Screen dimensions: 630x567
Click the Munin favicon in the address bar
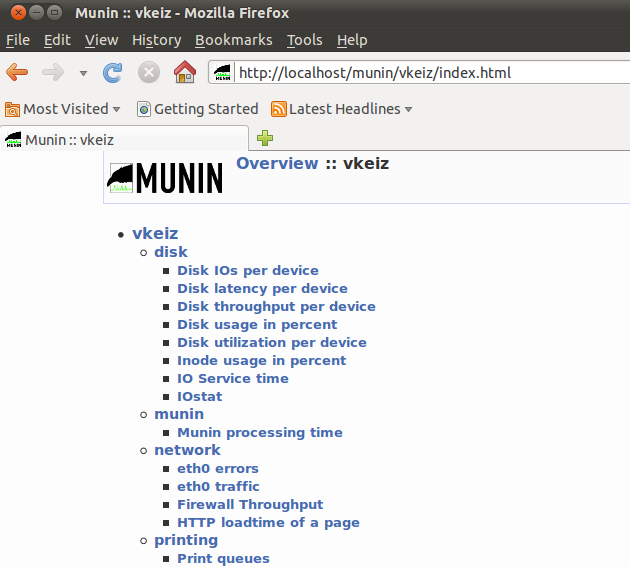pyautogui.click(x=222, y=73)
